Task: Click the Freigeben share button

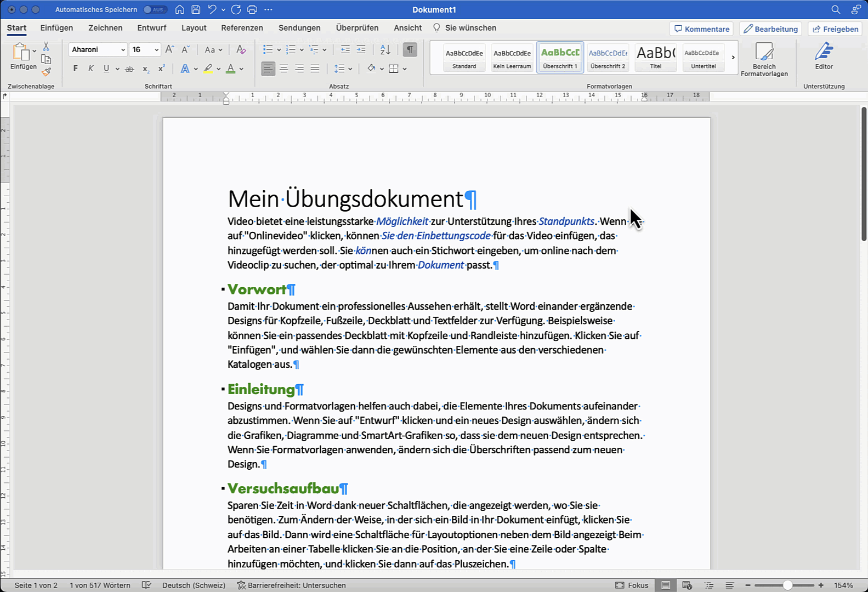Action: 835,29
